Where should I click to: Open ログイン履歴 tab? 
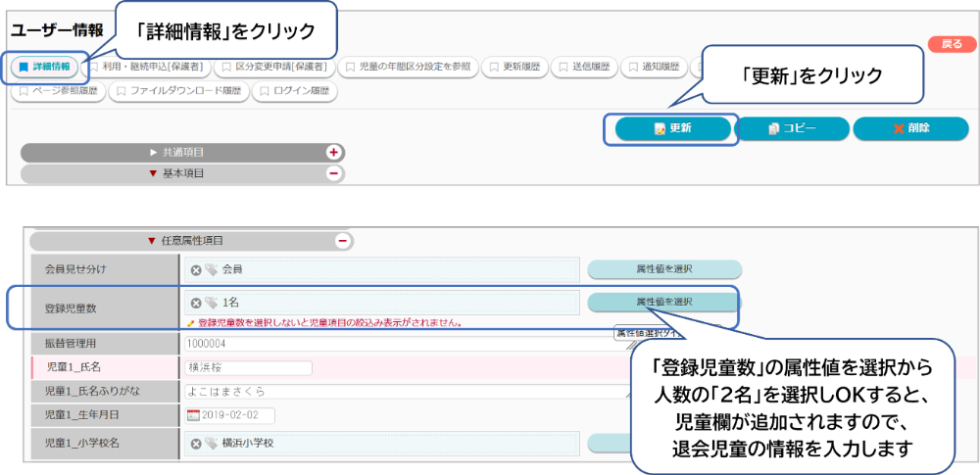[295, 91]
